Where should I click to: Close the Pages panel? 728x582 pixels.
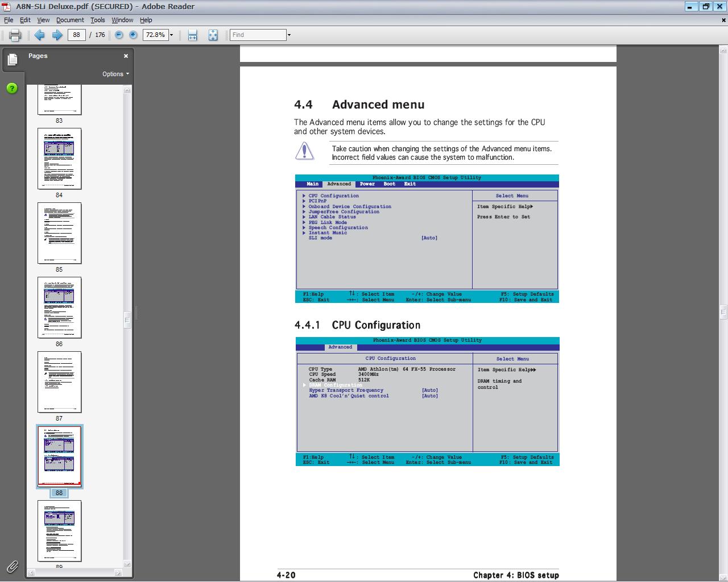[126, 56]
